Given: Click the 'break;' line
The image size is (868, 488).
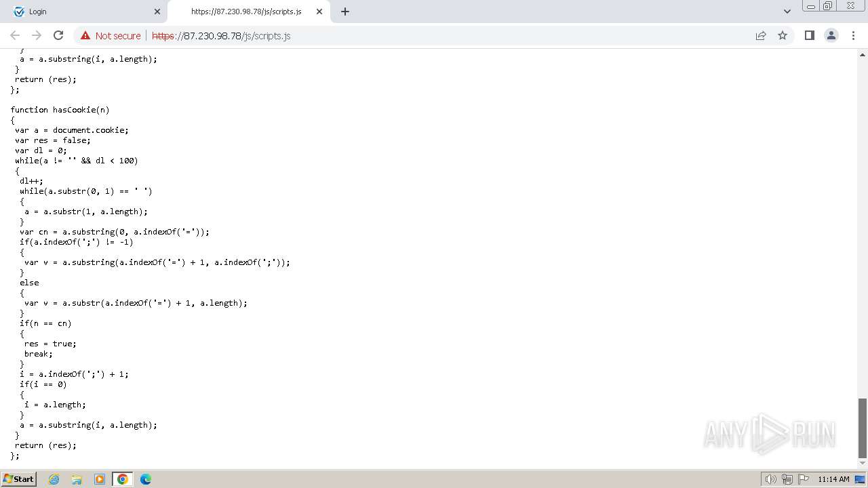Looking at the screenshot, I should point(39,354).
